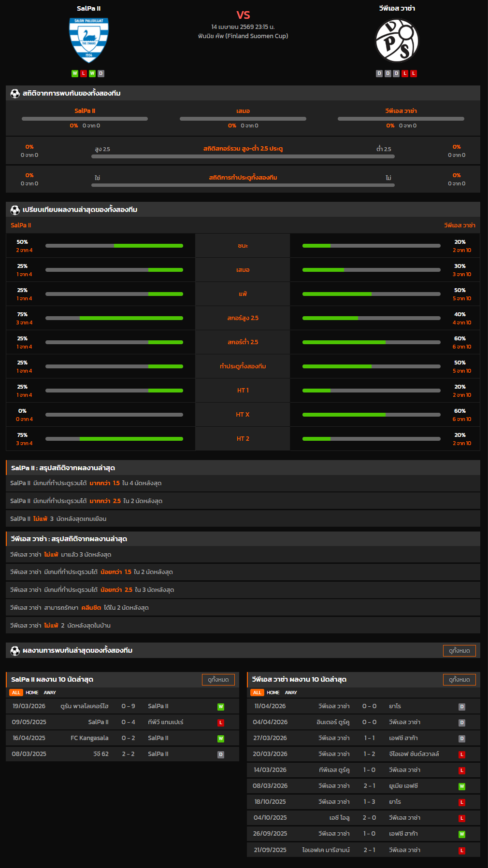Click the D badge for the 11/04/2026 match
Image resolution: width=488 pixels, height=868 pixels.
[462, 707]
